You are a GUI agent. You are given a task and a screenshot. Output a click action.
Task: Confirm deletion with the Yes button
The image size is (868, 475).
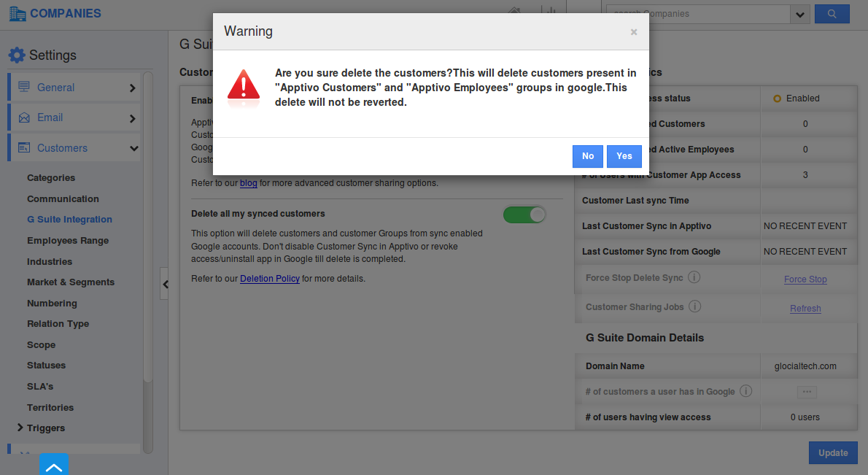tap(624, 156)
